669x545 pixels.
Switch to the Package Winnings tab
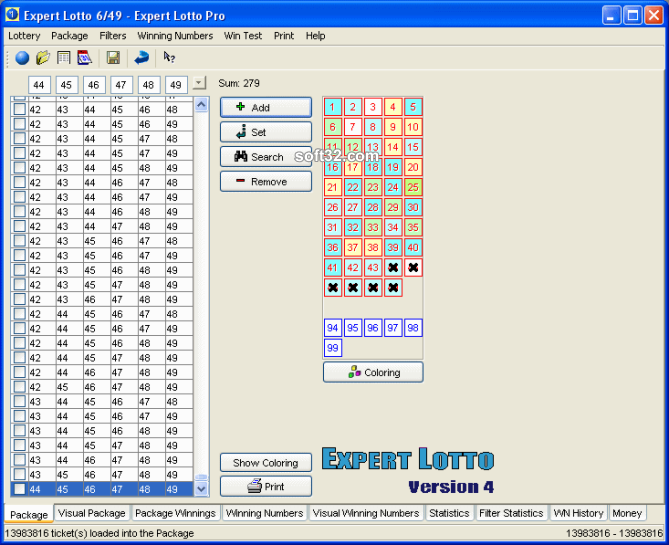(x=175, y=513)
